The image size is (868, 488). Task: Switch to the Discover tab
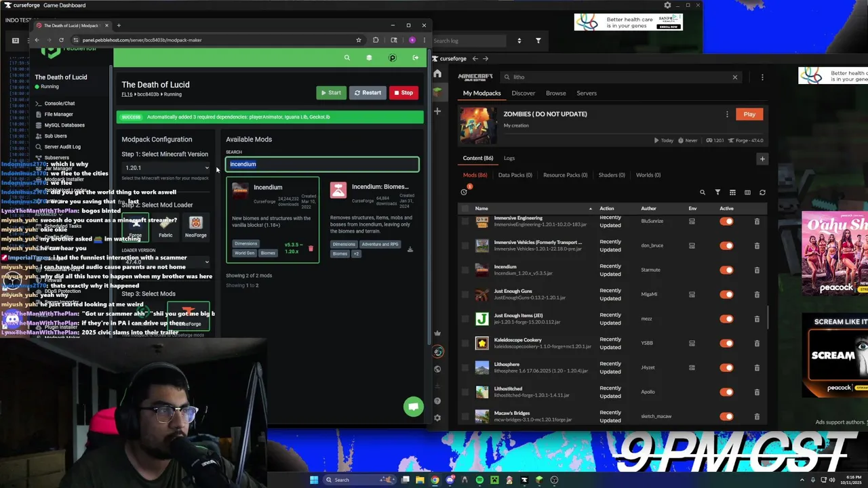pyautogui.click(x=523, y=94)
